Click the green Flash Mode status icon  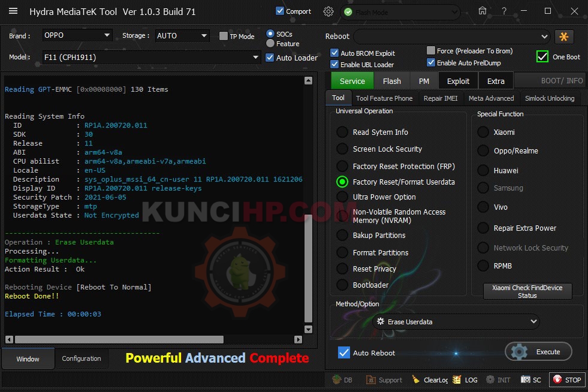348,13
